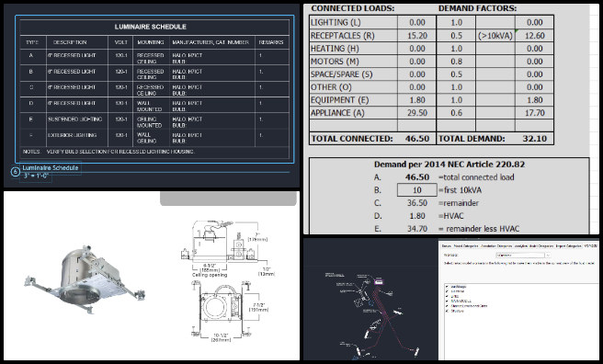Open the Imported Categories tab

point(568,246)
